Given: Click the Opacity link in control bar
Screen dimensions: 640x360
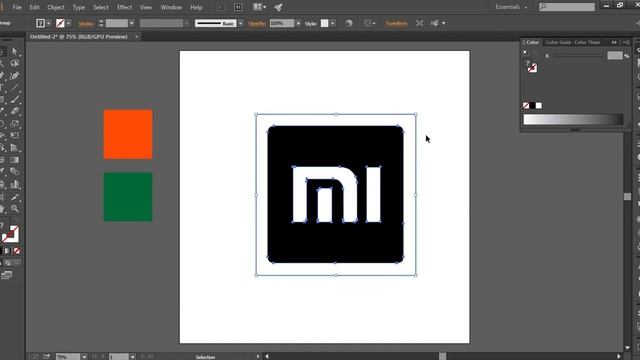Looking at the screenshot, I should click(257, 24).
